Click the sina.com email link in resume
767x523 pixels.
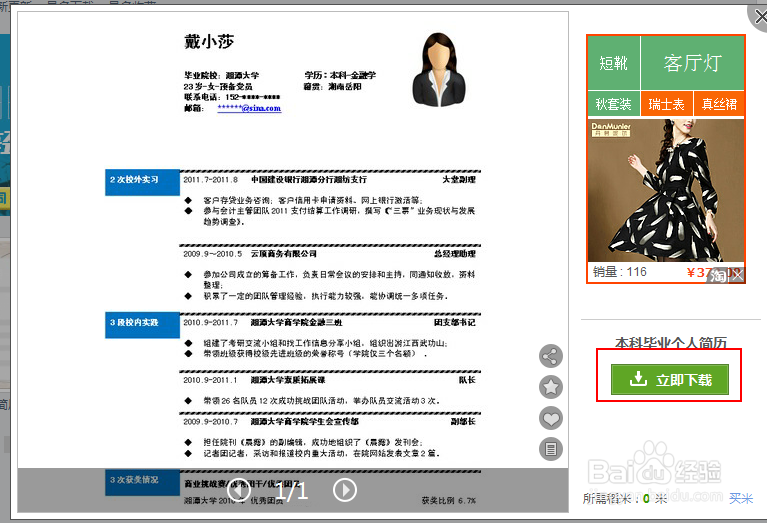249,108
